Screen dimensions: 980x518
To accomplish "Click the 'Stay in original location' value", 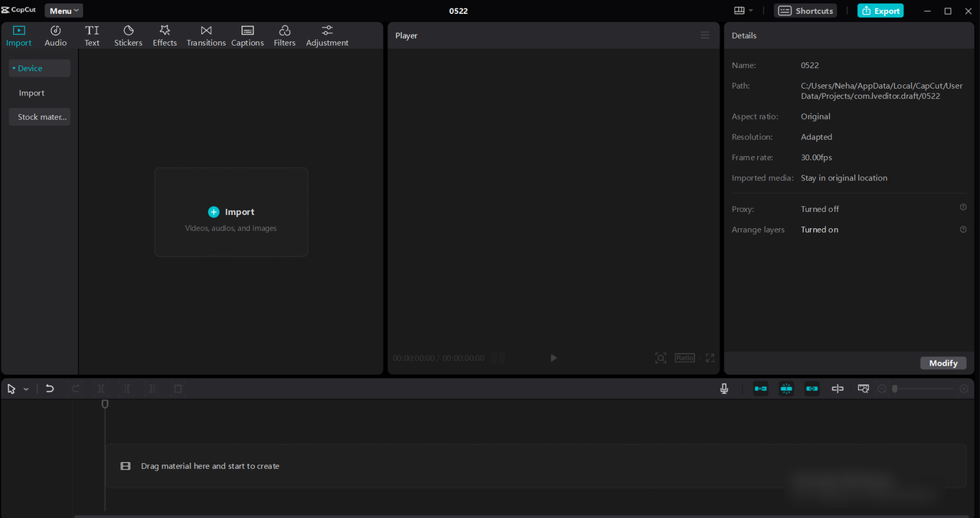I will [844, 178].
